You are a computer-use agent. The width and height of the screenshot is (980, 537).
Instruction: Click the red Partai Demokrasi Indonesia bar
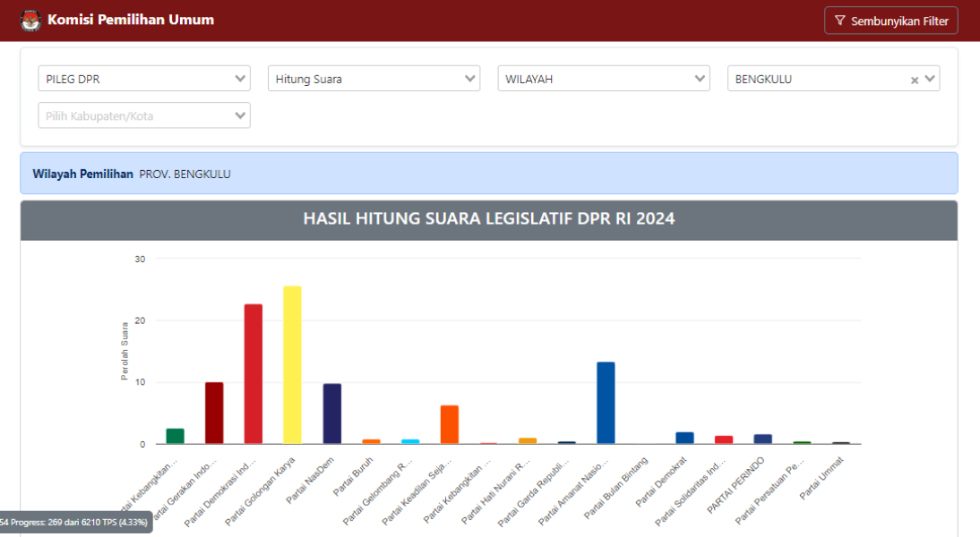(x=254, y=374)
